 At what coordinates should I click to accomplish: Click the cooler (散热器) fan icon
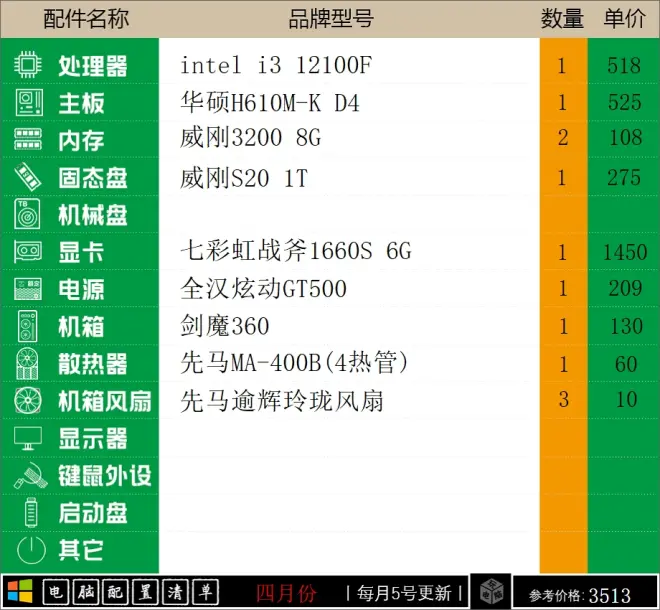pyautogui.click(x=27, y=364)
